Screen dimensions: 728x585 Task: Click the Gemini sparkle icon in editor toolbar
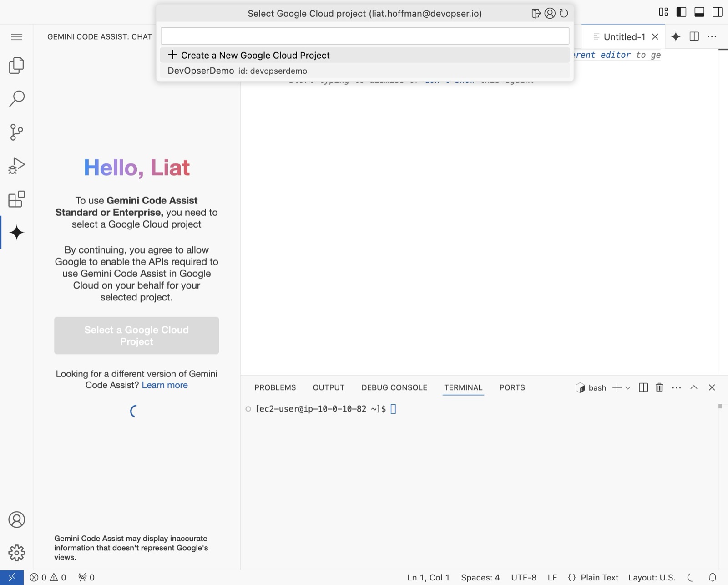676,37
